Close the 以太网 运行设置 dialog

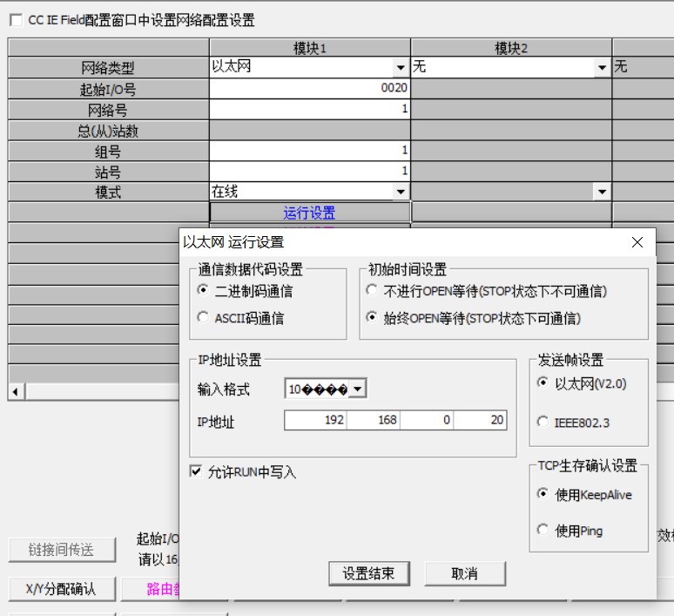coord(637,242)
